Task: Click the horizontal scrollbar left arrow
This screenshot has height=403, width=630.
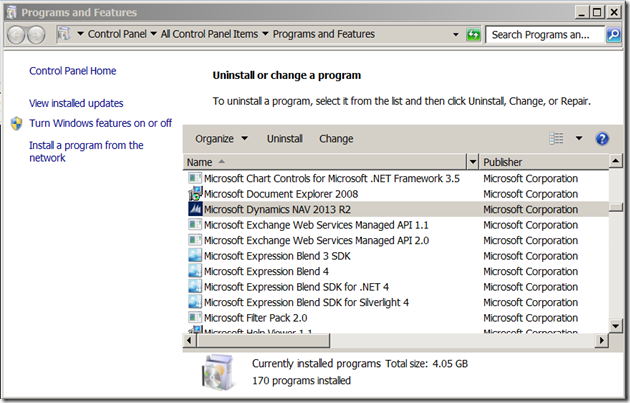Action: click(x=190, y=341)
